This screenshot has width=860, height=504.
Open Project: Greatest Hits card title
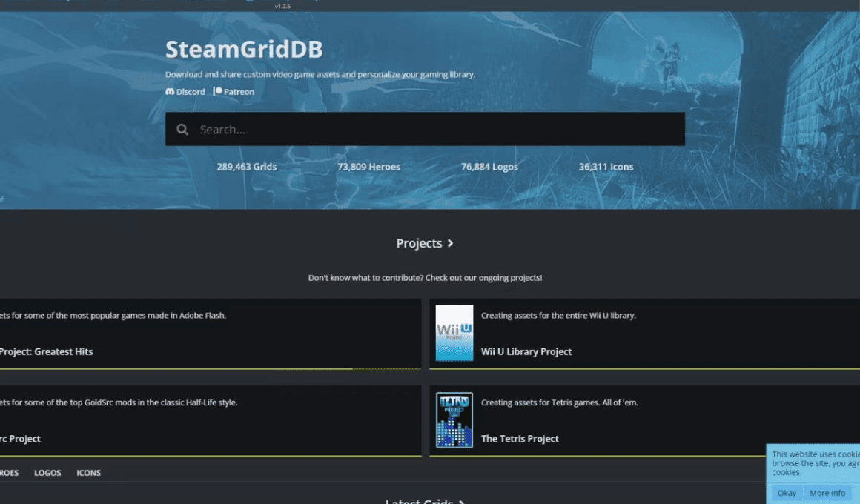46,351
